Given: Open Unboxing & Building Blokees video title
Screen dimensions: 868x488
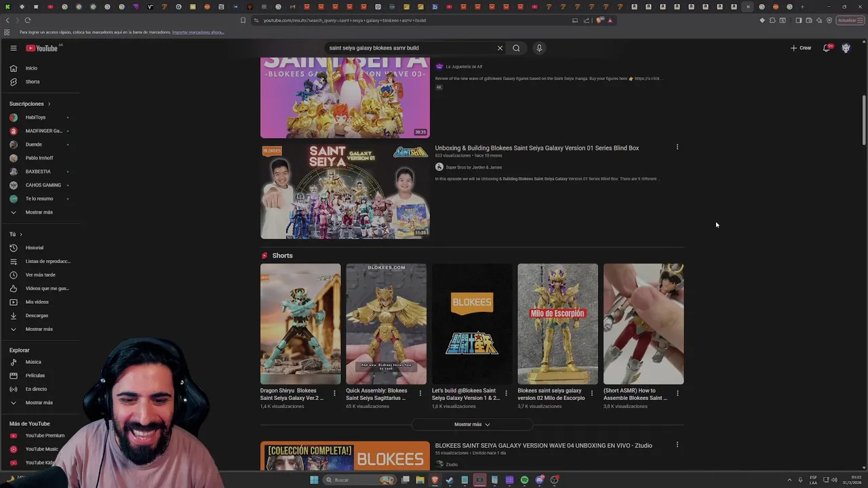Looking at the screenshot, I should click(x=537, y=148).
